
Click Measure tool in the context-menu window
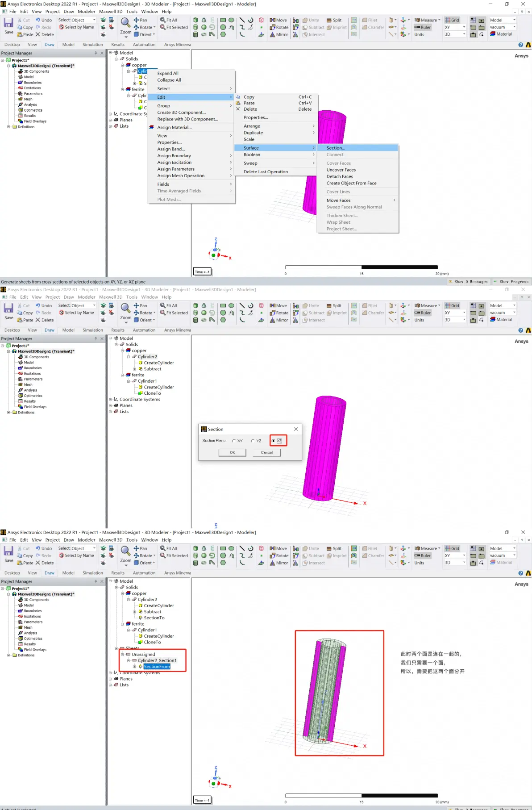click(x=427, y=20)
